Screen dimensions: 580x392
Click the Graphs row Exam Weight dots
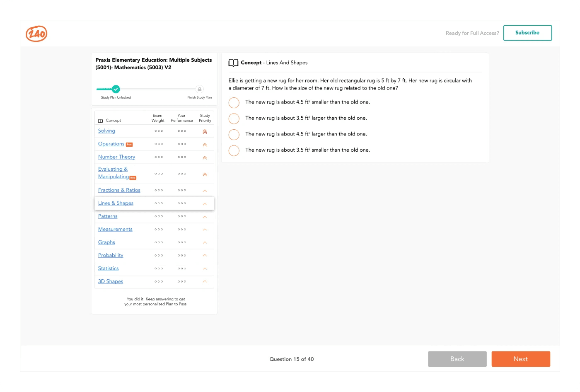159,242
